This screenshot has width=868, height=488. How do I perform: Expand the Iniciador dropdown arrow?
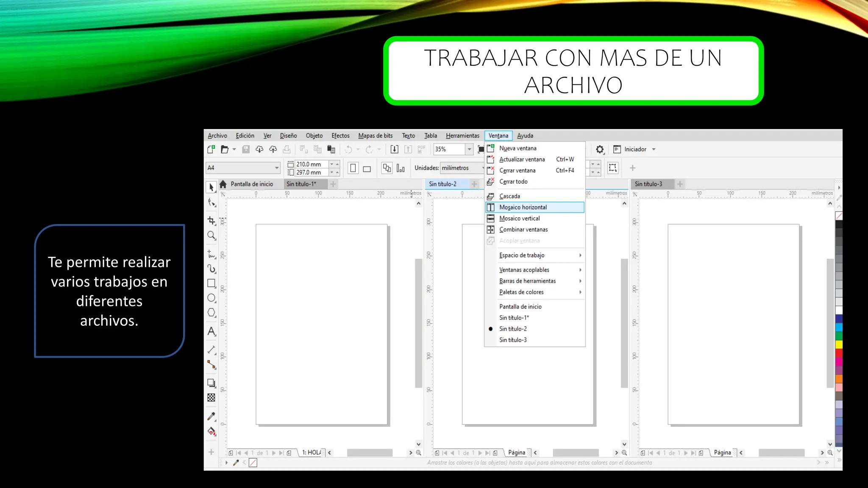(x=654, y=149)
